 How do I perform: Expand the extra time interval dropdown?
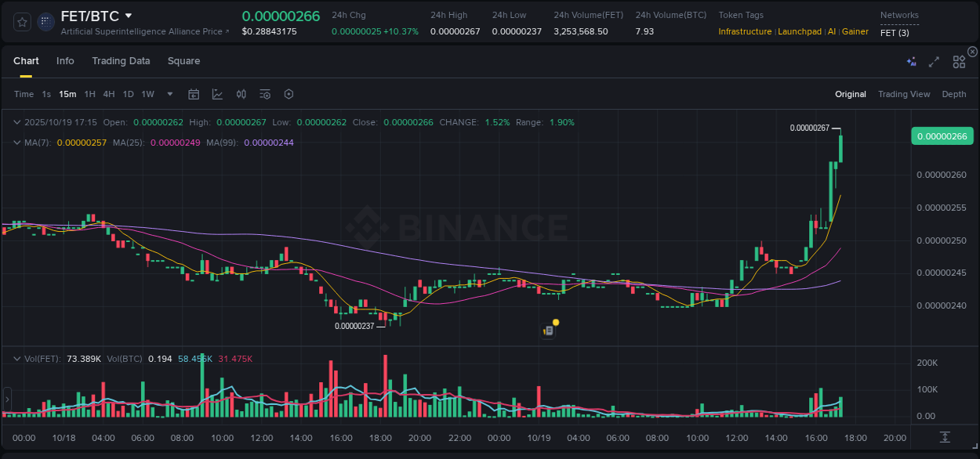(169, 94)
